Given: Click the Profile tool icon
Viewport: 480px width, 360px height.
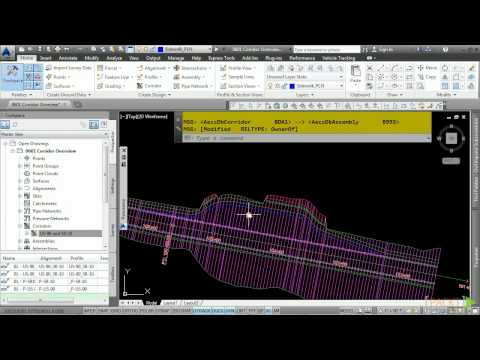Looking at the screenshot, I should 140,77.
